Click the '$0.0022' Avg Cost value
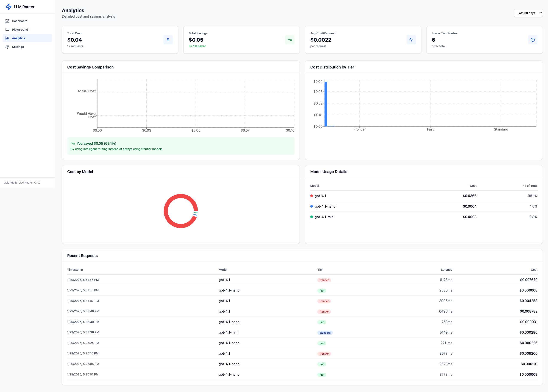The image size is (548, 392). click(321, 40)
